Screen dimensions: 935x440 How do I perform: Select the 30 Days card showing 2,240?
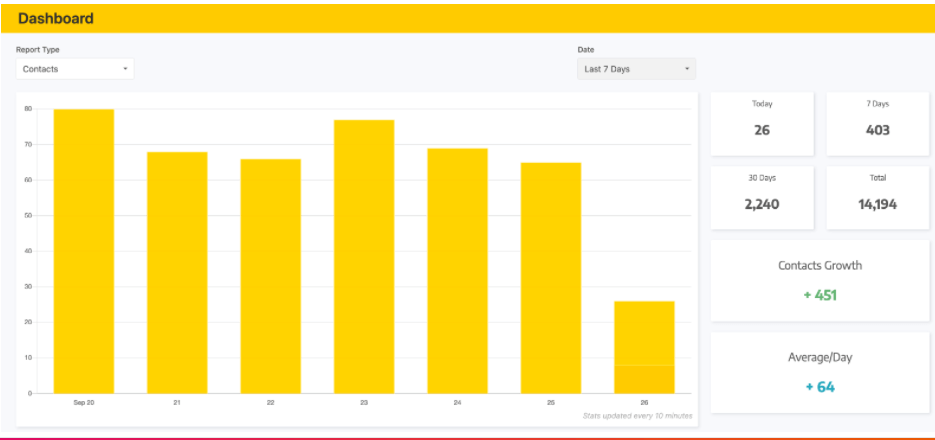[762, 197]
